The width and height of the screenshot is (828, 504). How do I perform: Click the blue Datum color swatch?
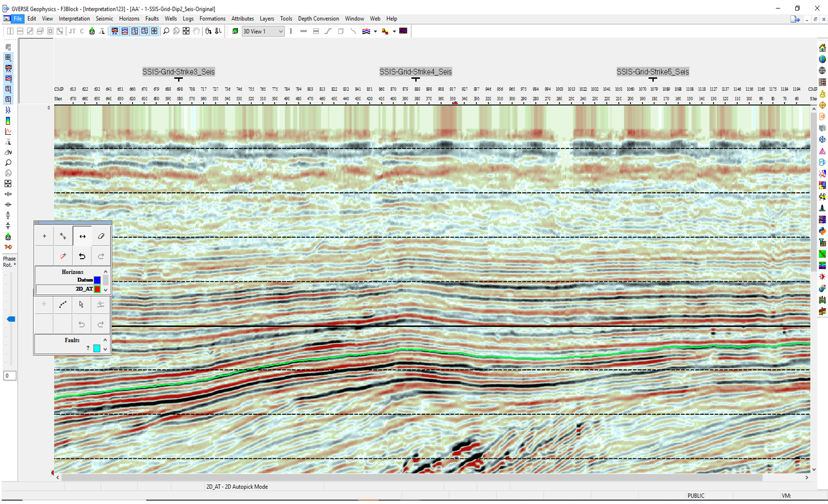(97, 280)
